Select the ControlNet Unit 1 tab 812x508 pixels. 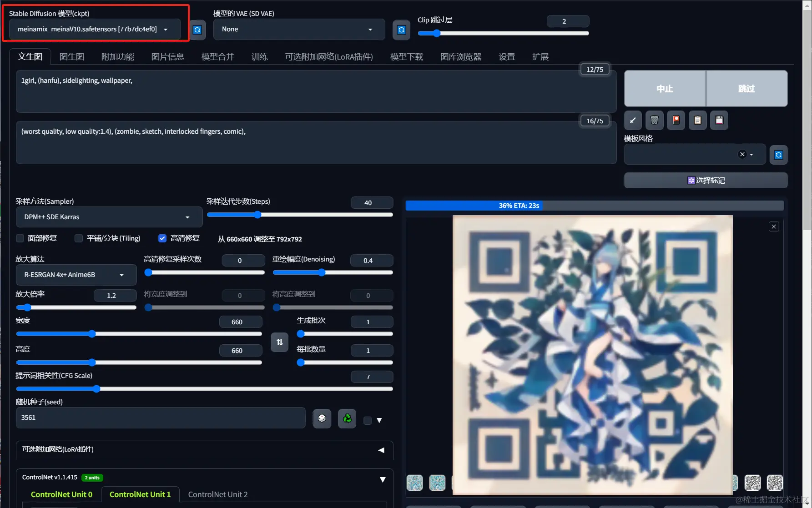[x=140, y=494]
